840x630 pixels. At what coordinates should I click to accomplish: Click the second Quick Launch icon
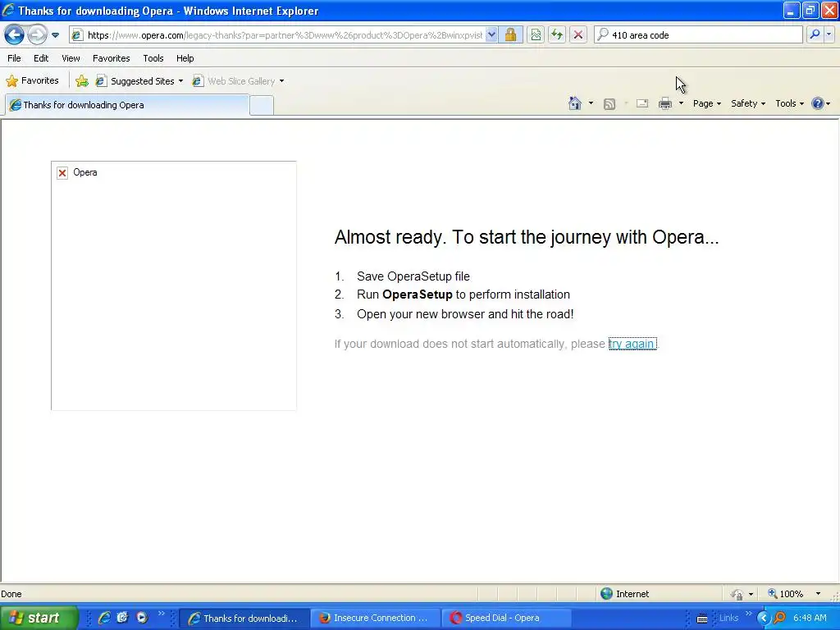pyautogui.click(x=122, y=618)
